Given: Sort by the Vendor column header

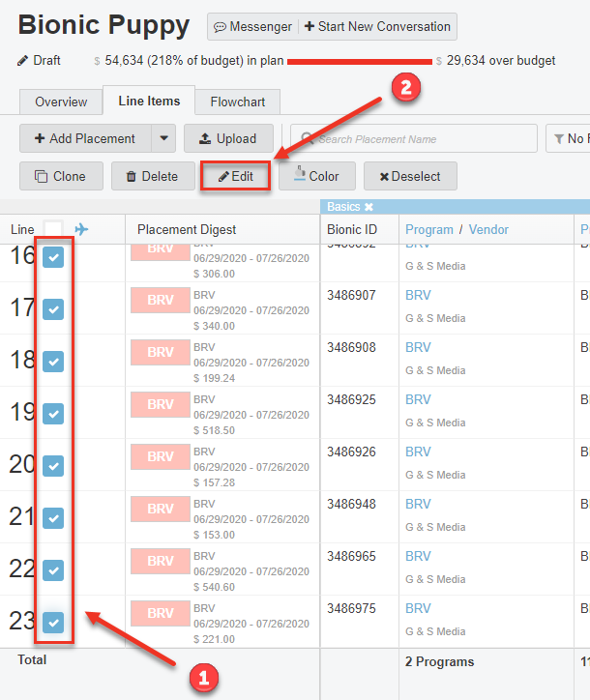Looking at the screenshot, I should coord(488,229).
